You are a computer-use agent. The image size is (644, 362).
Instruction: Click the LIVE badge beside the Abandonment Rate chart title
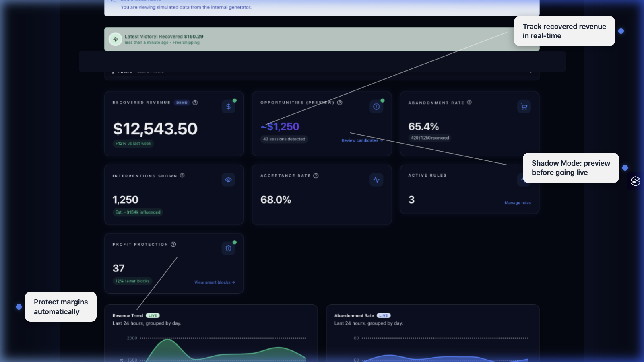tap(384, 315)
